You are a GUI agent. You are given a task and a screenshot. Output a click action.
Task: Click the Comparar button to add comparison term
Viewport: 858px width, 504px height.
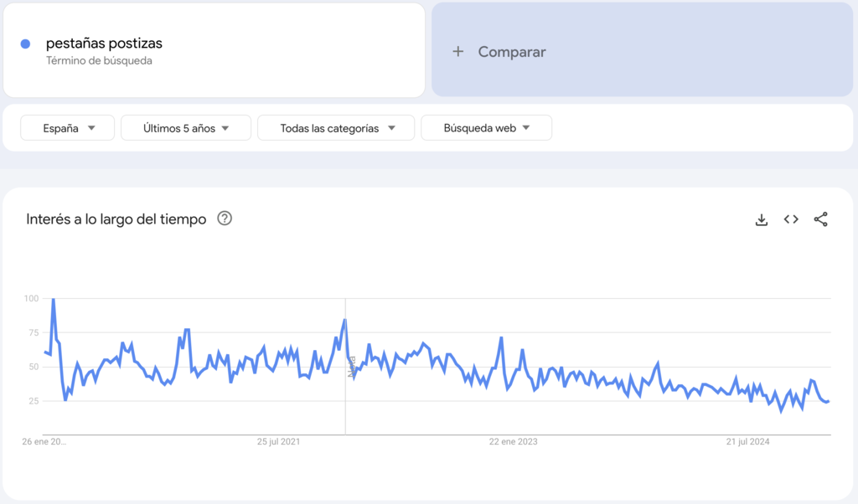point(511,51)
